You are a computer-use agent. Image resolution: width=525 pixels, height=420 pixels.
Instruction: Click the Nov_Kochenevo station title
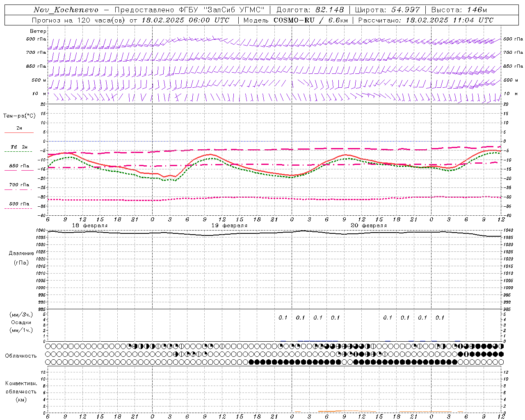point(66,10)
